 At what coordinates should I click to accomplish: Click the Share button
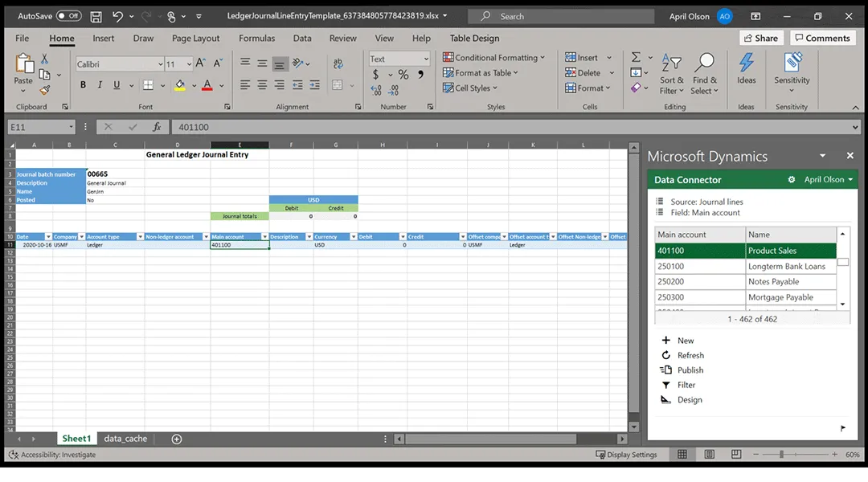[x=760, y=37]
